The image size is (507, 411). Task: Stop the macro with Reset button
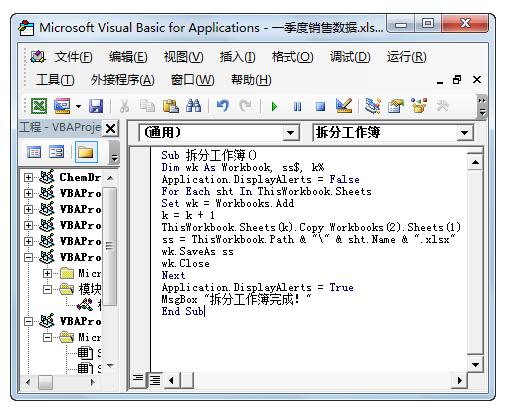320,107
